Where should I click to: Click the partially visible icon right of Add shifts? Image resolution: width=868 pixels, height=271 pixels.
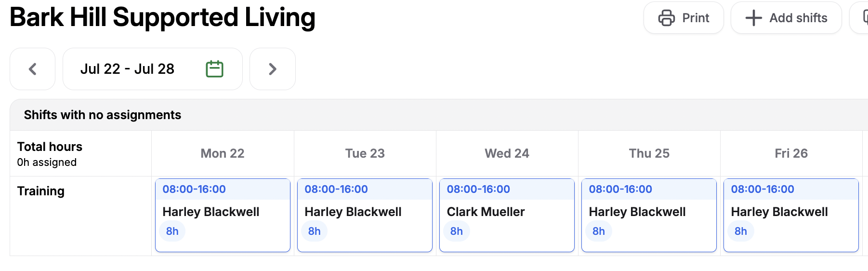(864, 18)
